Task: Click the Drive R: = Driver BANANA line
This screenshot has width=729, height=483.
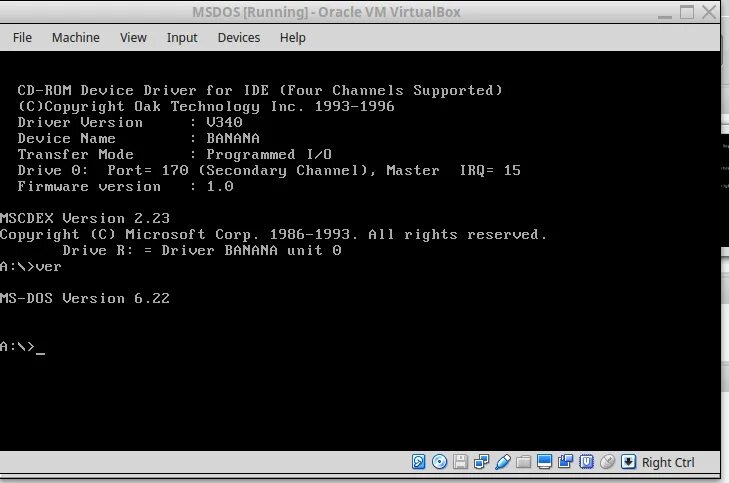Action: coord(202,250)
